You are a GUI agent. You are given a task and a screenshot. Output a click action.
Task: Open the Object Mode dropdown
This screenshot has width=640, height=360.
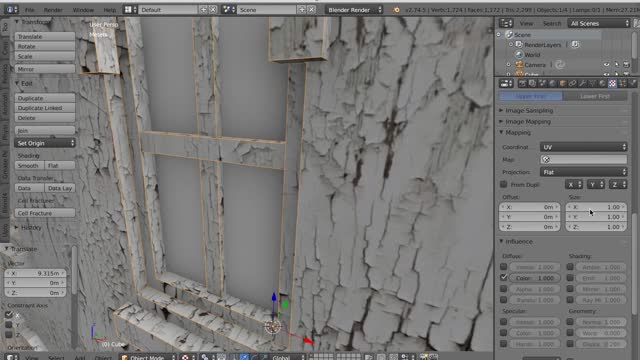[149, 358]
